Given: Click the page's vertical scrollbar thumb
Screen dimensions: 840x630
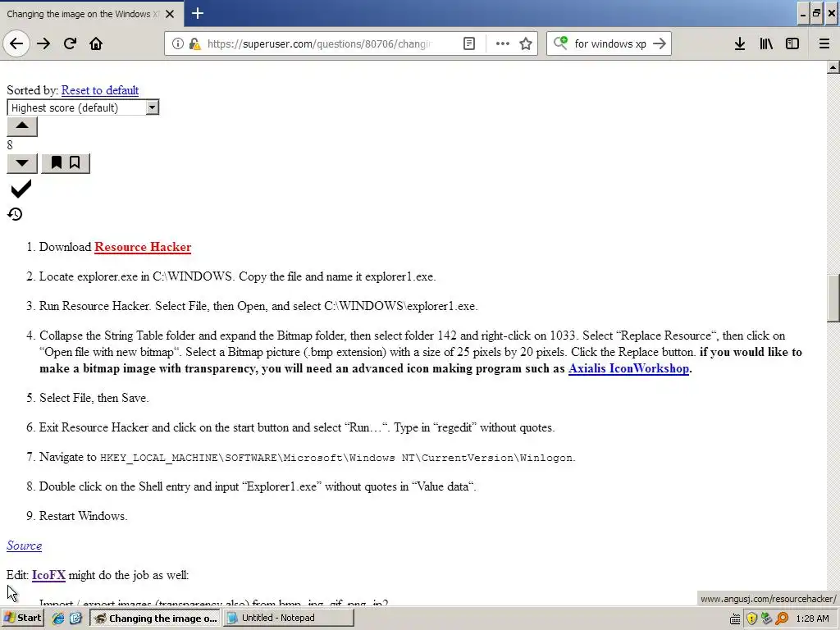Looking at the screenshot, I should point(833,298).
